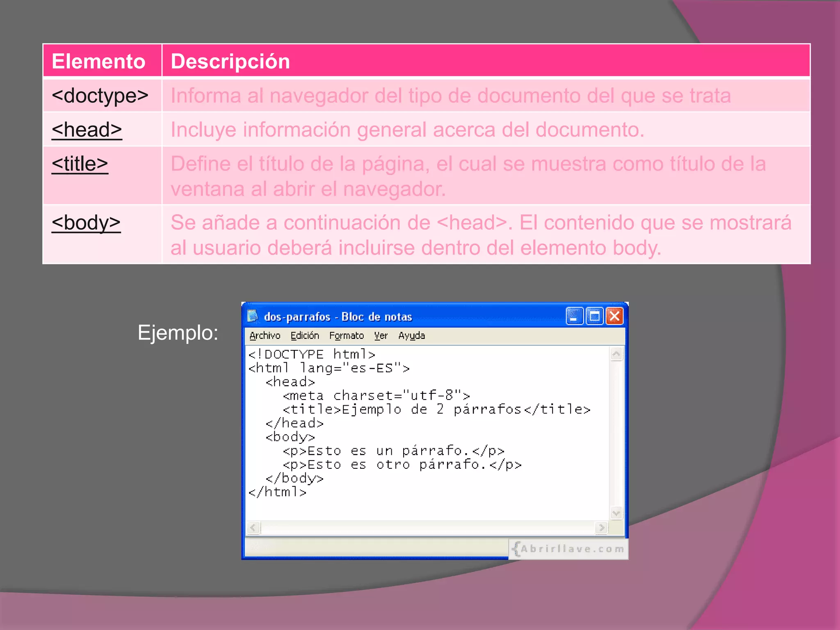
Task: Click the Descripción column header
Action: point(486,61)
